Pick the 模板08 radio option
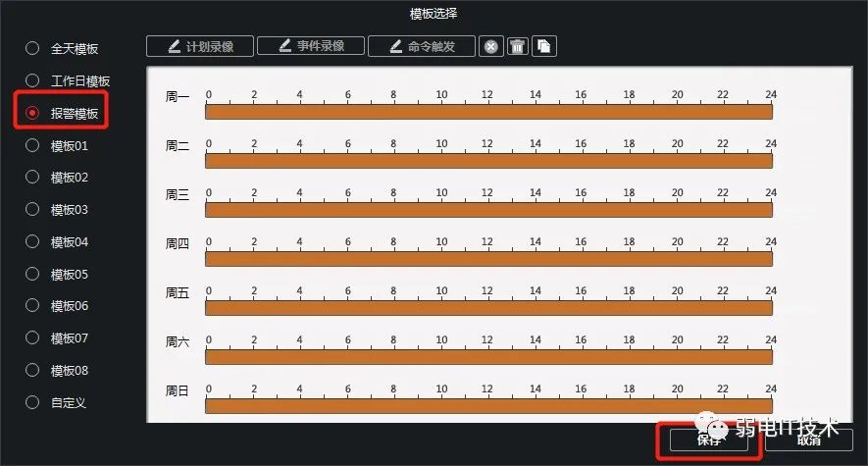 32,370
